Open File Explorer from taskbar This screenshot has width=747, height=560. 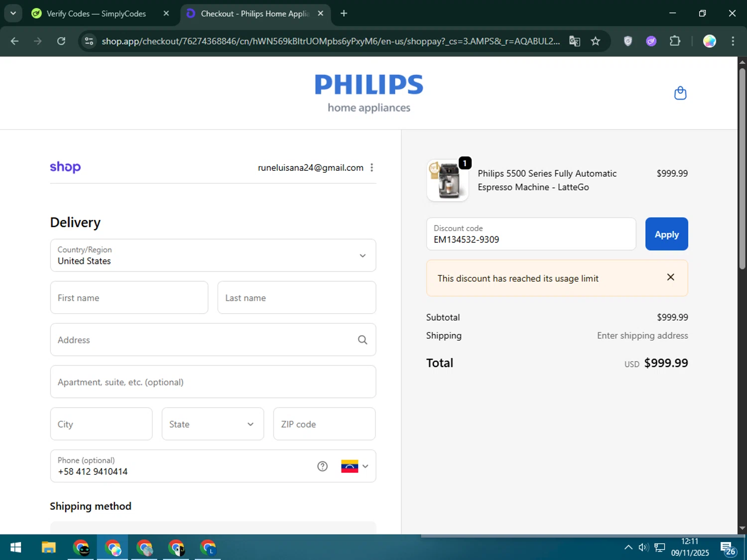[x=48, y=548]
